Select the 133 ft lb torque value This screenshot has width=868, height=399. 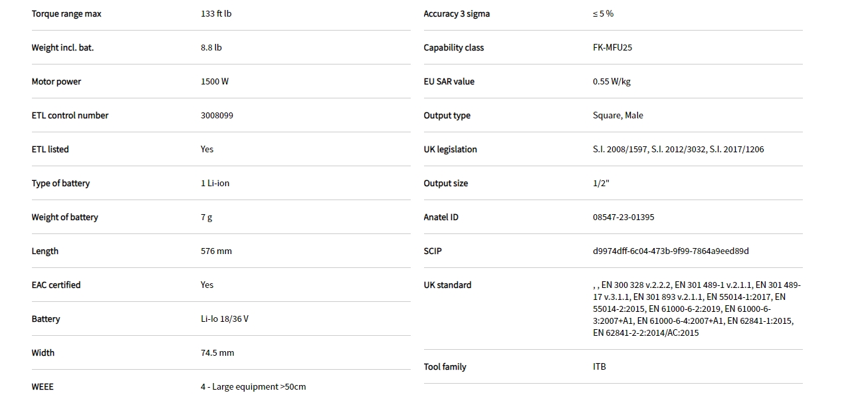coord(216,14)
